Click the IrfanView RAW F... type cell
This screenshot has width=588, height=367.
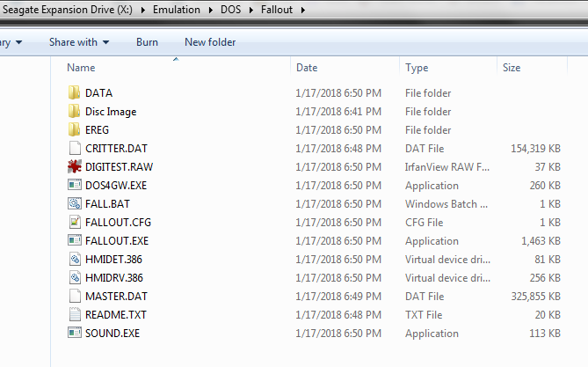tap(447, 167)
